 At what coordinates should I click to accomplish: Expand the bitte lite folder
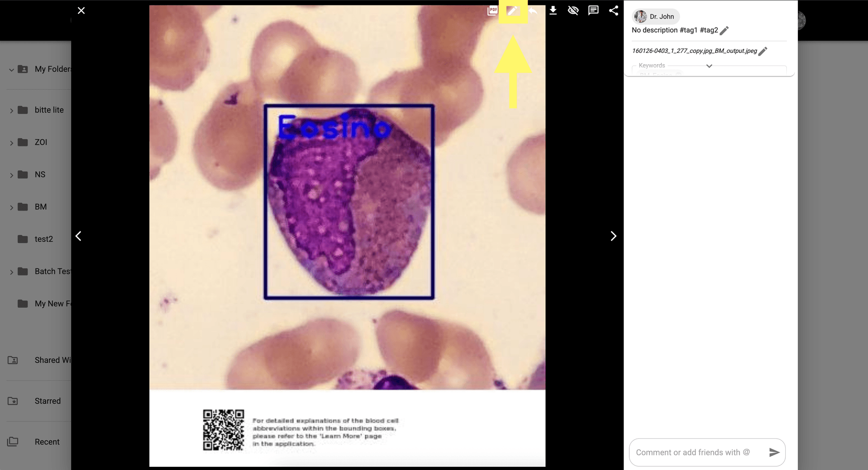pos(11,110)
